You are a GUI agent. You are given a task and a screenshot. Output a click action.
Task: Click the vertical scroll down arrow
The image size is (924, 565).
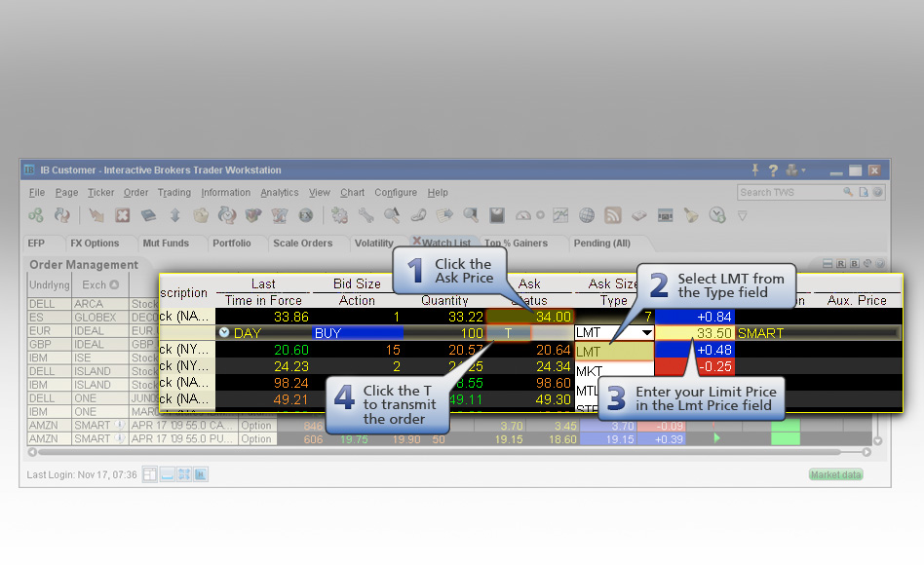coord(878,440)
